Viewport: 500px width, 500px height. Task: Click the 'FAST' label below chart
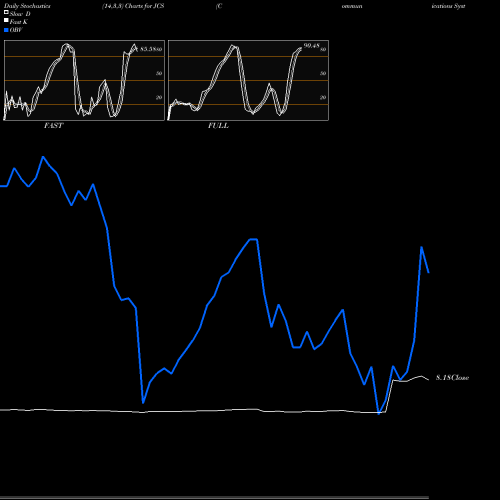pos(53,126)
